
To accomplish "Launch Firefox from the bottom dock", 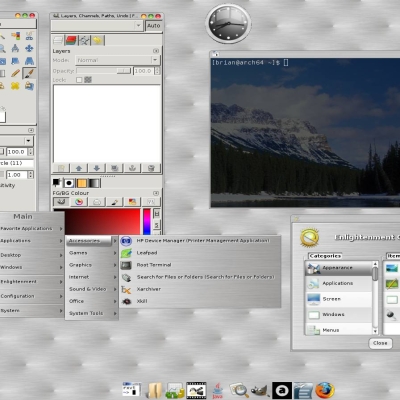I will click(324, 390).
